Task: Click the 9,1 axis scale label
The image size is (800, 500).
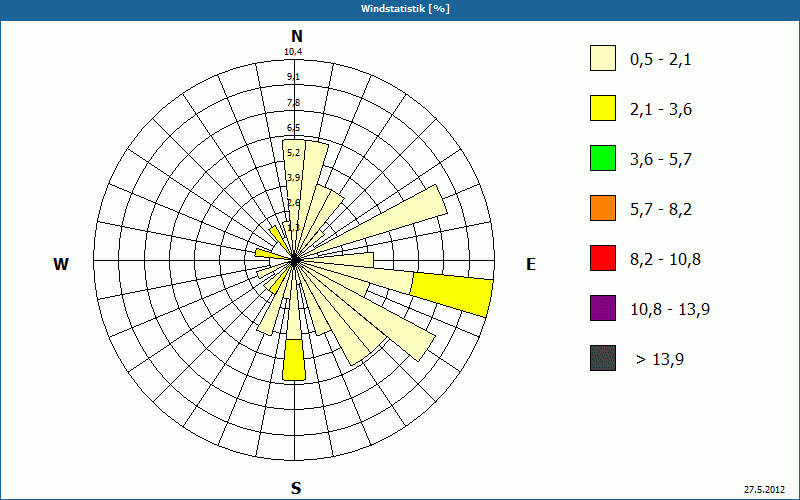Action: [293, 77]
